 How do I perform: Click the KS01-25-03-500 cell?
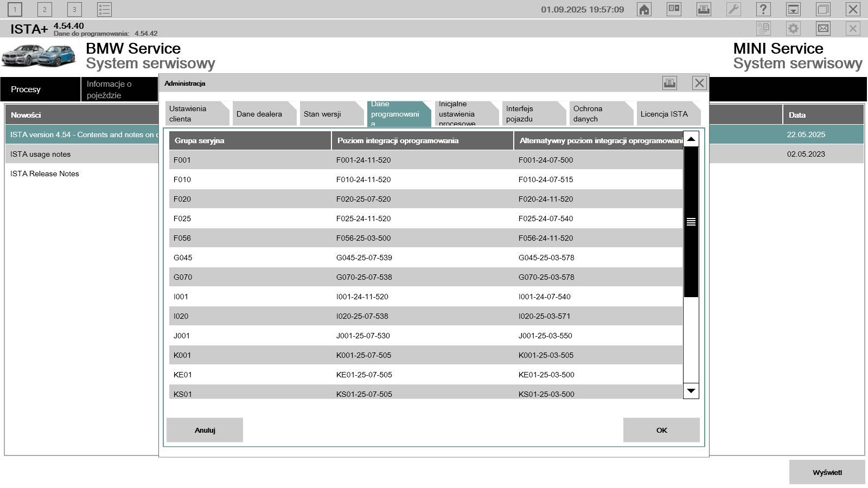546,394
